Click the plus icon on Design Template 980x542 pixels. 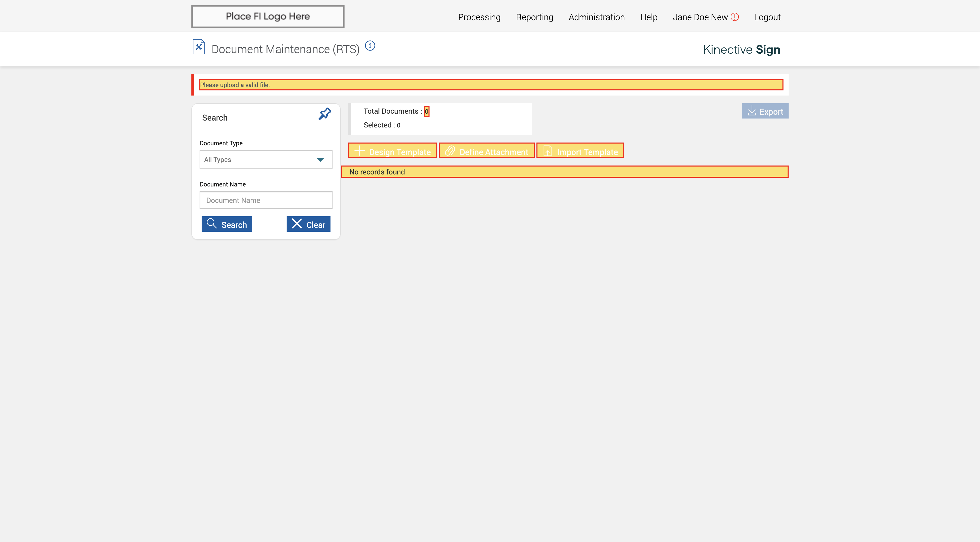pyautogui.click(x=360, y=151)
